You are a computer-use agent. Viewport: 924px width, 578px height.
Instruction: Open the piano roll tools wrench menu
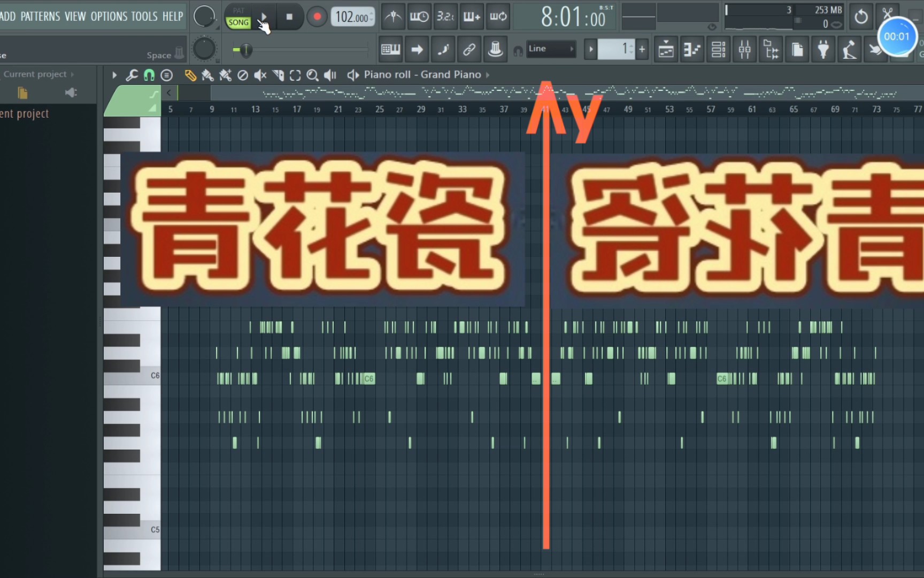[132, 75]
